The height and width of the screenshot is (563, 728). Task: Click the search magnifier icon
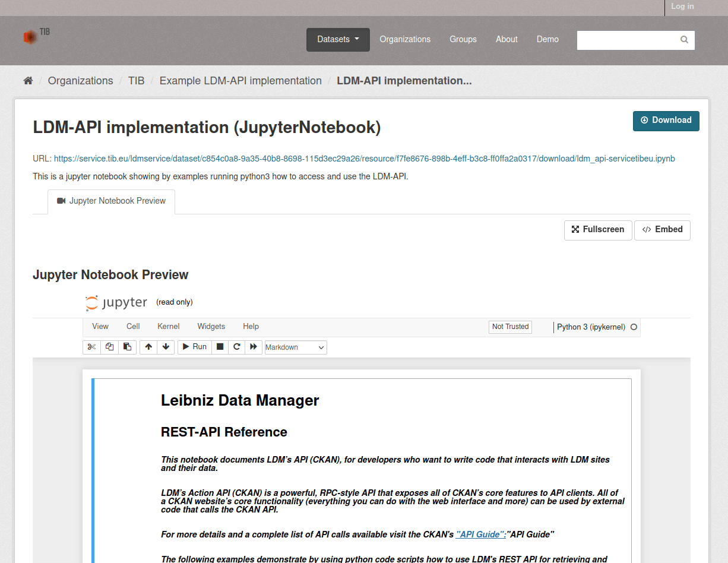[x=684, y=40]
